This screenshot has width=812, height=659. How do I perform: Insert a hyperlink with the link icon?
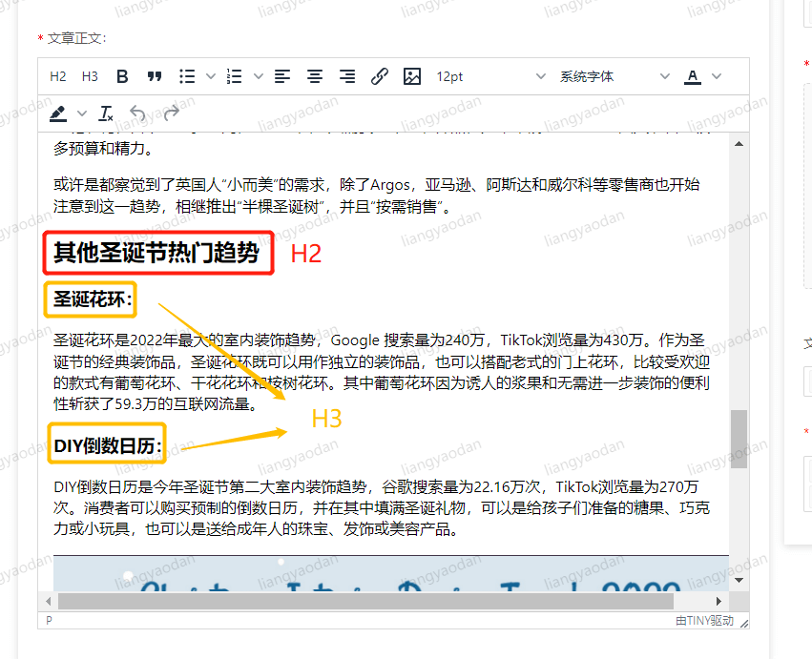point(380,76)
